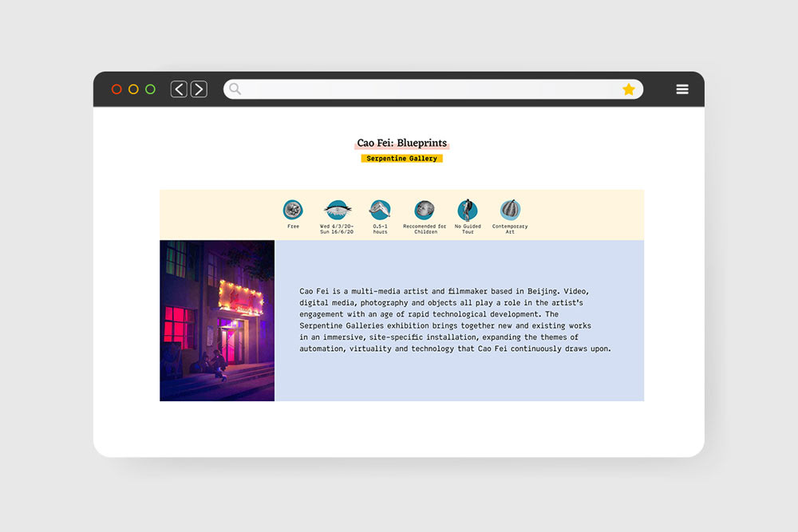
Task: Open the hamburger menu icon
Action: [682, 89]
